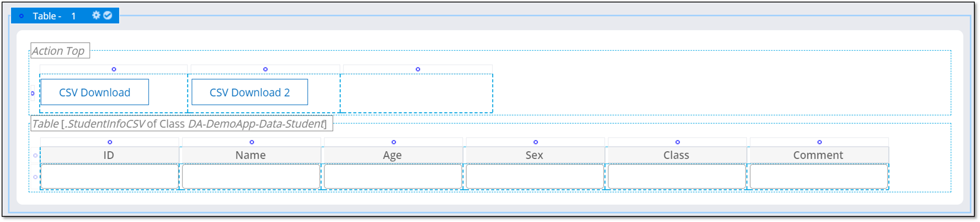980x222 pixels.
Task: Select the Sex column header
Action: click(534, 155)
